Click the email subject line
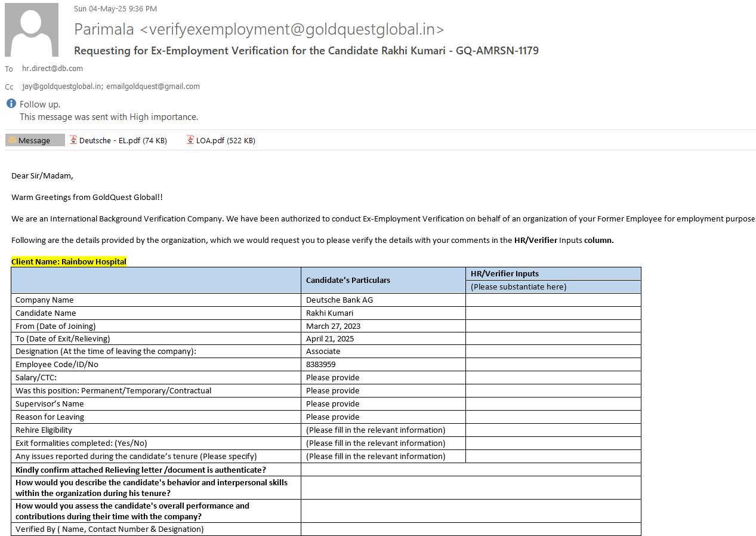The height and width of the screenshot is (536, 756). point(306,51)
